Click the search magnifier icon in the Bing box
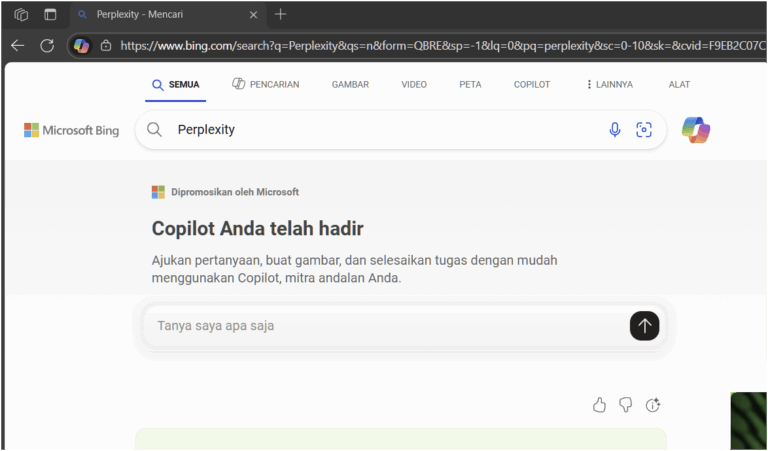This screenshot has width=768, height=451. click(x=154, y=130)
